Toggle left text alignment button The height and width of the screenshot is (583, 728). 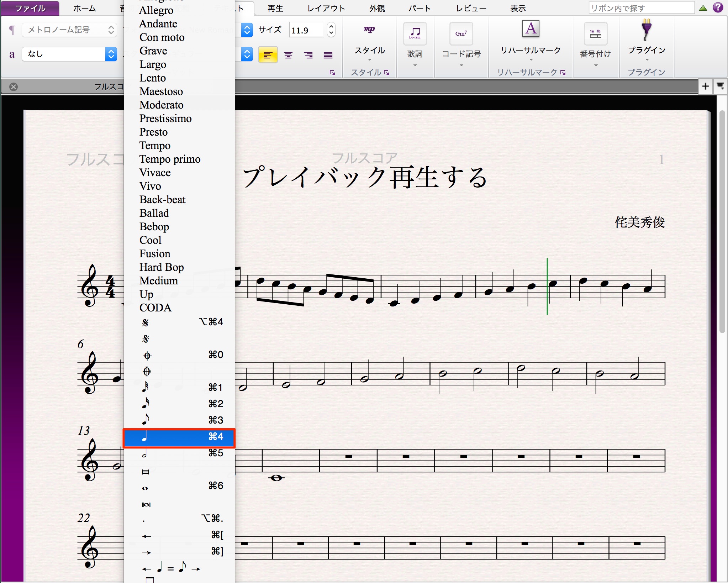268,55
